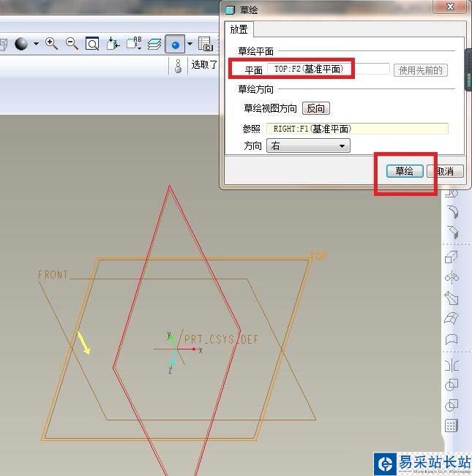Select the chamfer tool in right toolbar

tap(452, 233)
